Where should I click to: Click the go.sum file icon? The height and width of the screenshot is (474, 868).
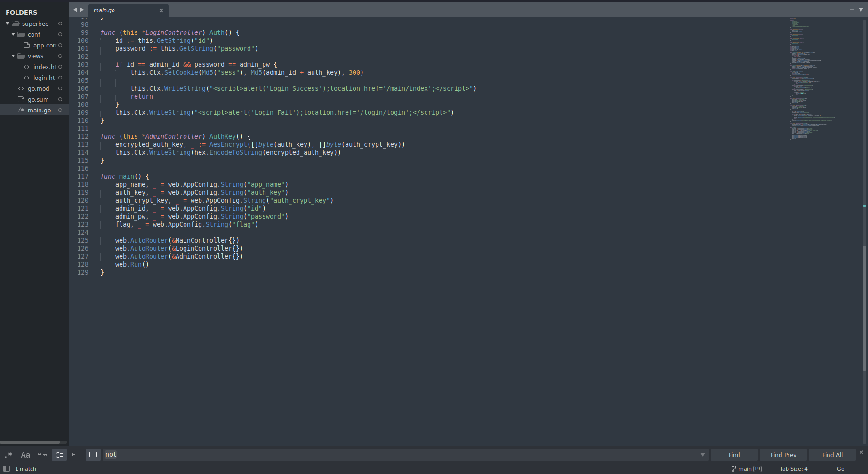[x=21, y=99]
